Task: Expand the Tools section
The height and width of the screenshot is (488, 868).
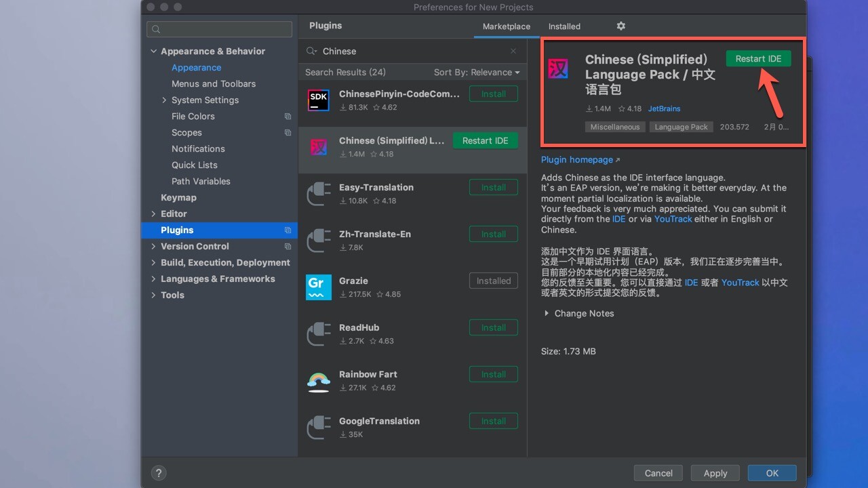Action: click(x=154, y=296)
